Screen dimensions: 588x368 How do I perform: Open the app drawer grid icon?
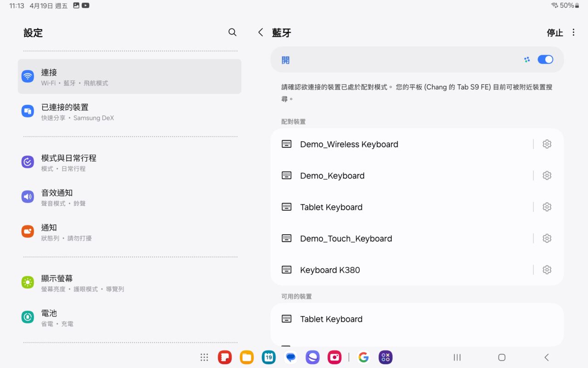(x=204, y=357)
